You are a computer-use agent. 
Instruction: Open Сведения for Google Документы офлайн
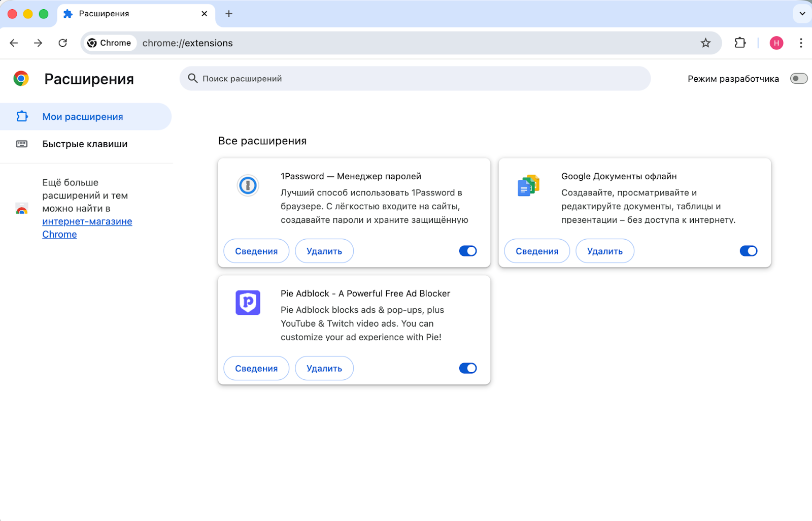click(537, 251)
